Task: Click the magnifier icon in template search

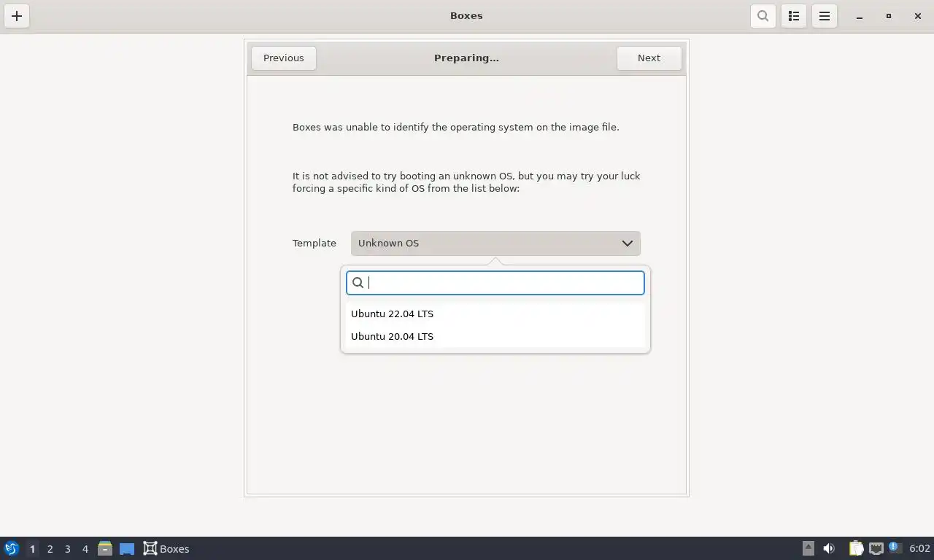Action: (358, 283)
